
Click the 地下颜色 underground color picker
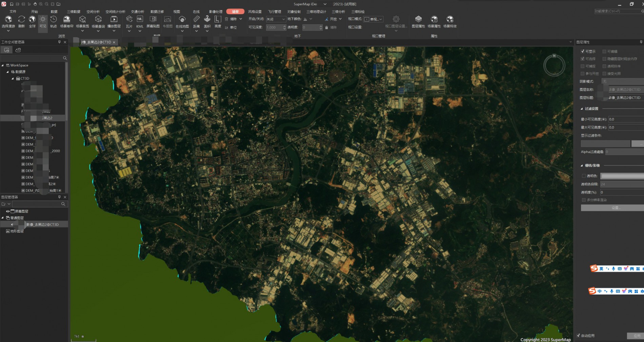tap(307, 19)
